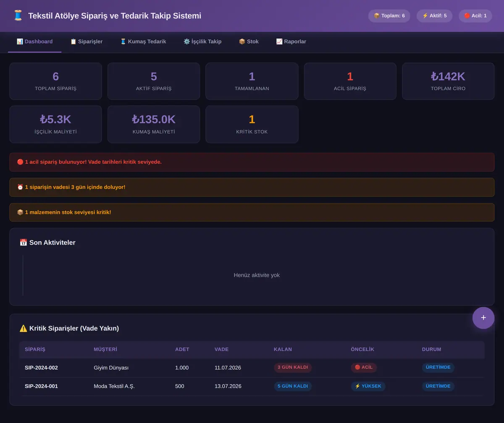
Task: Click the Üretimde status for SIP-2024-002
Action: [438, 368]
